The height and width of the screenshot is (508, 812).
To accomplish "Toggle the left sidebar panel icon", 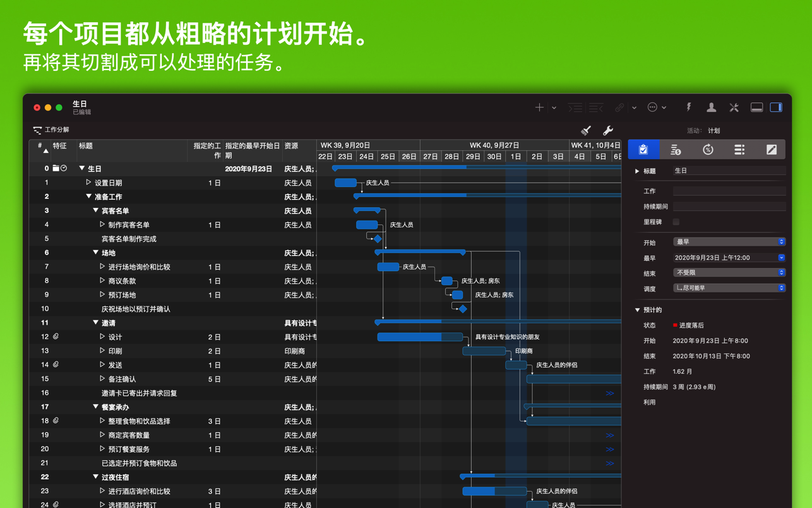I will (x=756, y=107).
